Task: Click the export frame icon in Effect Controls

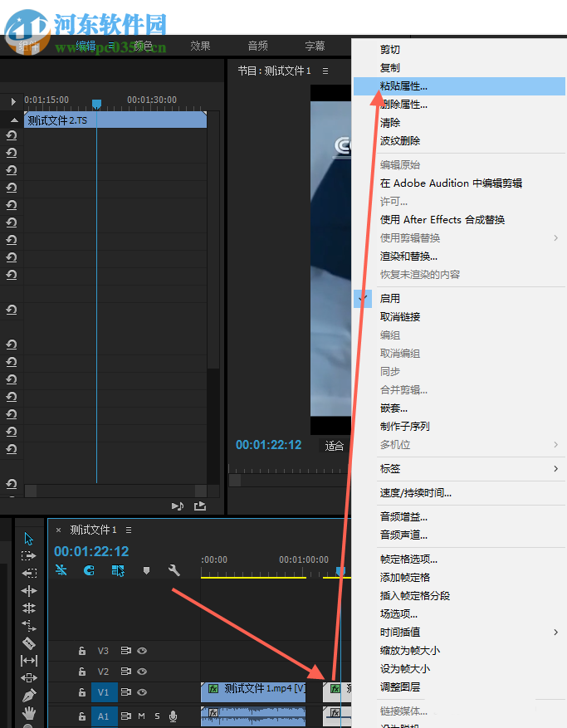Action: point(200,506)
